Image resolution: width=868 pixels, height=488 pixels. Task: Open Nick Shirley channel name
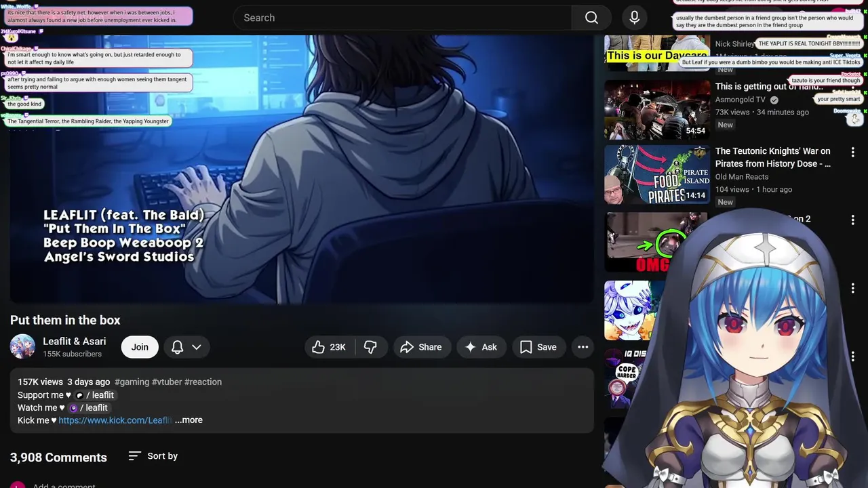tap(734, 44)
